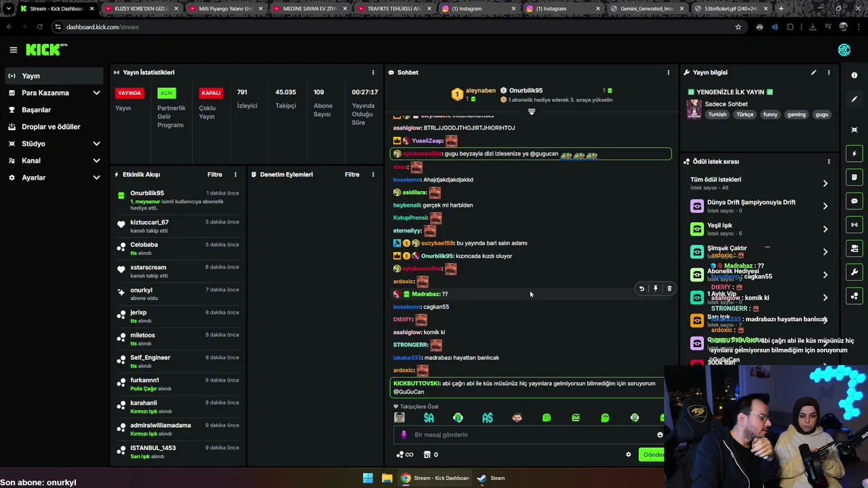Click username Onurbilik95 in activity feed
This screenshot has width=868, height=488.
[147, 193]
